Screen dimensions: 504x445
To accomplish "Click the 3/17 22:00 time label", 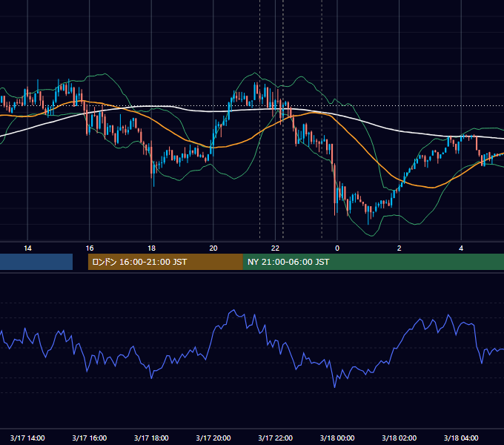I will (276, 438).
